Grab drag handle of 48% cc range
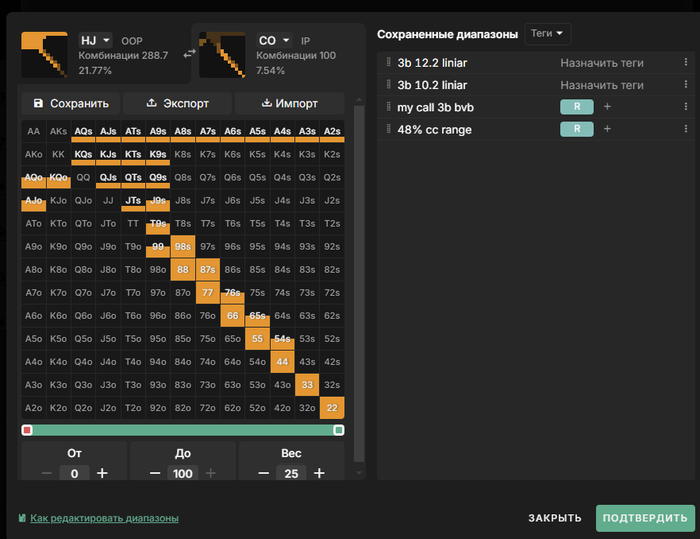 pos(388,129)
